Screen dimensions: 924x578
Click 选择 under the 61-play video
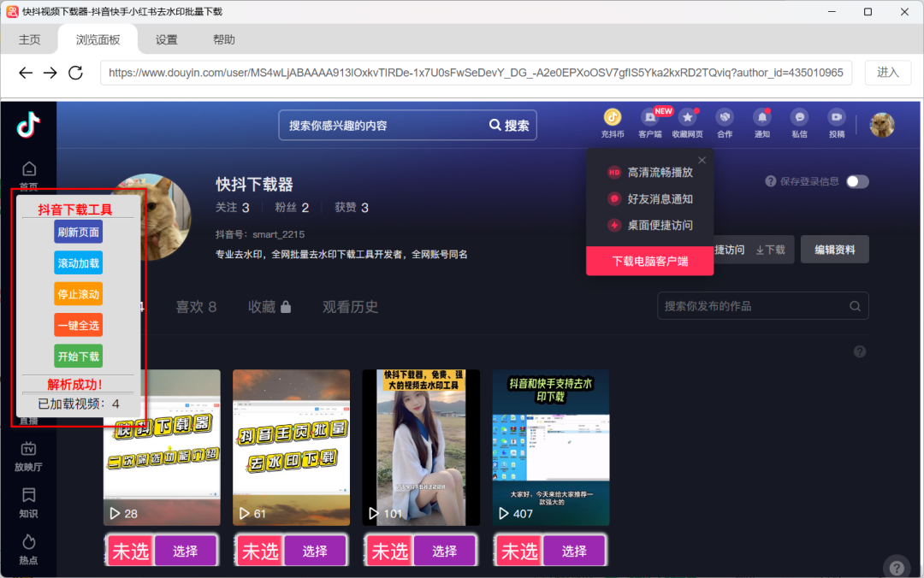click(x=315, y=551)
